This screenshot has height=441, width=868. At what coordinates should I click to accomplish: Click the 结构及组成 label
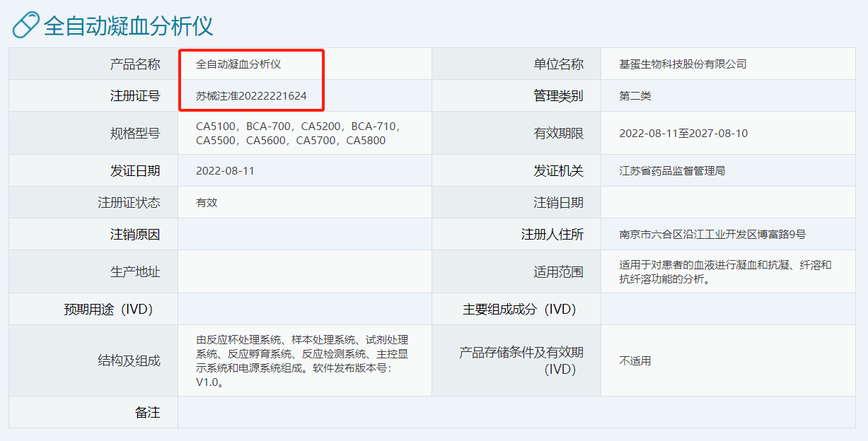click(x=129, y=360)
